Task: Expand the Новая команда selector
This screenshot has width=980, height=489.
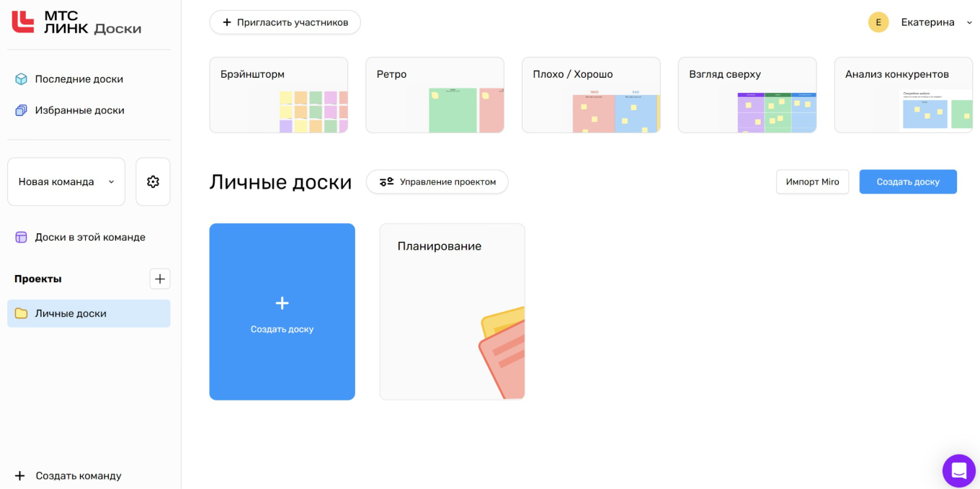Action: click(66, 181)
